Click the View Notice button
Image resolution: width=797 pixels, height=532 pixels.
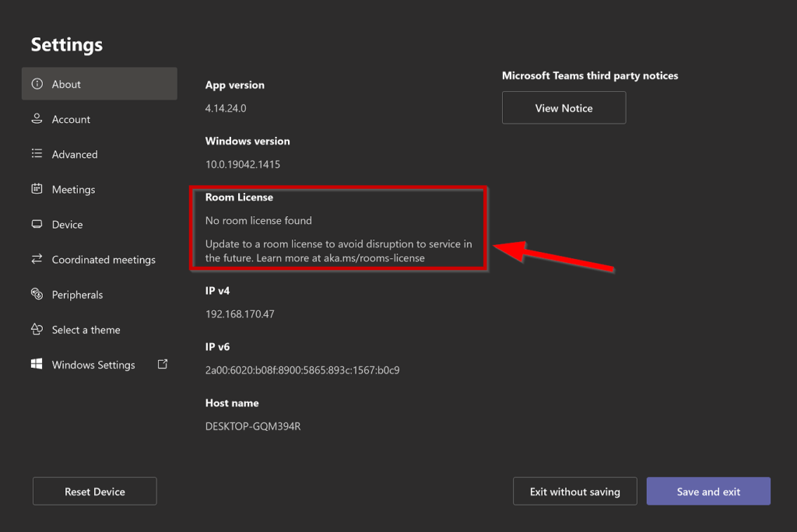(x=564, y=107)
